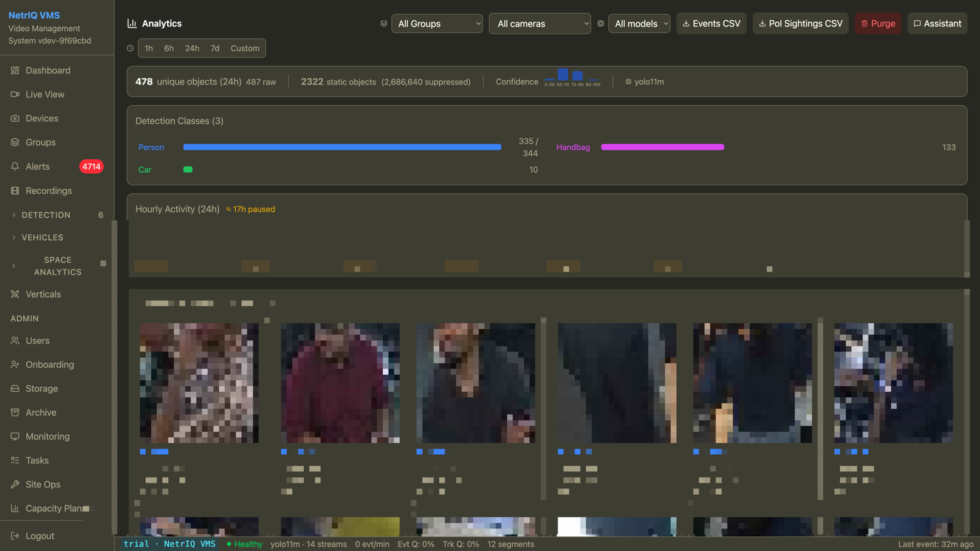980x551 pixels.
Task: Open the Storage drive icon
Action: [x=15, y=388]
